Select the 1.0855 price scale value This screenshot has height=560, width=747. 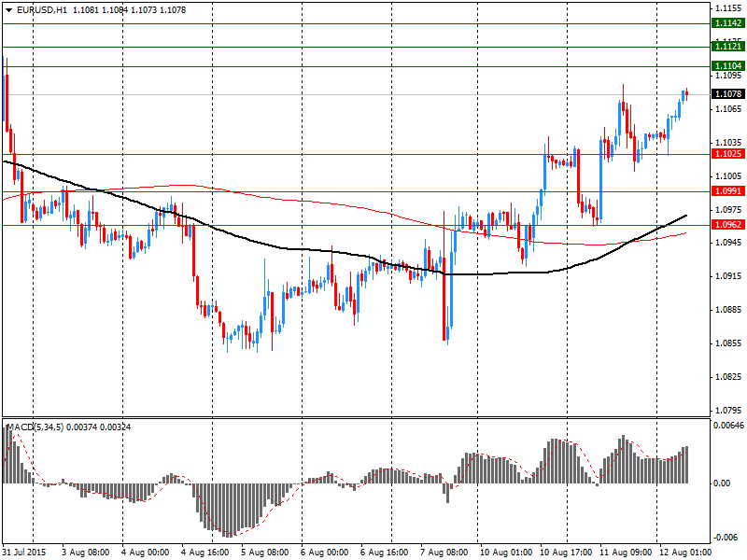(728, 343)
